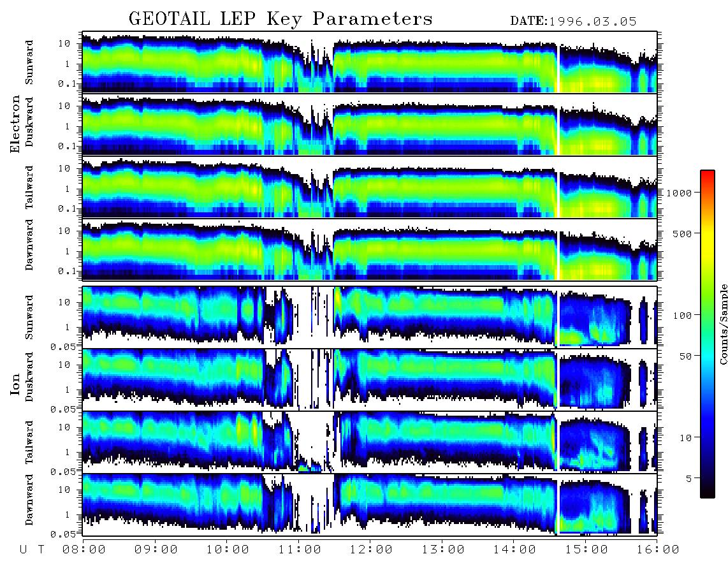This screenshot has width=728, height=561.
Task: Open the Electron Tailward spectrogram panel
Action: pyautogui.click(x=370, y=187)
